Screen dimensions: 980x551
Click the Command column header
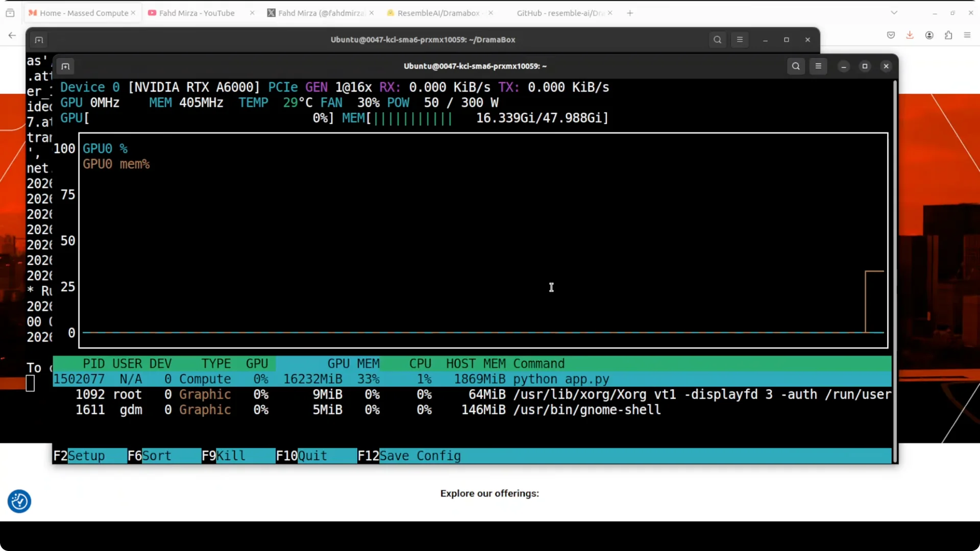[539, 364]
